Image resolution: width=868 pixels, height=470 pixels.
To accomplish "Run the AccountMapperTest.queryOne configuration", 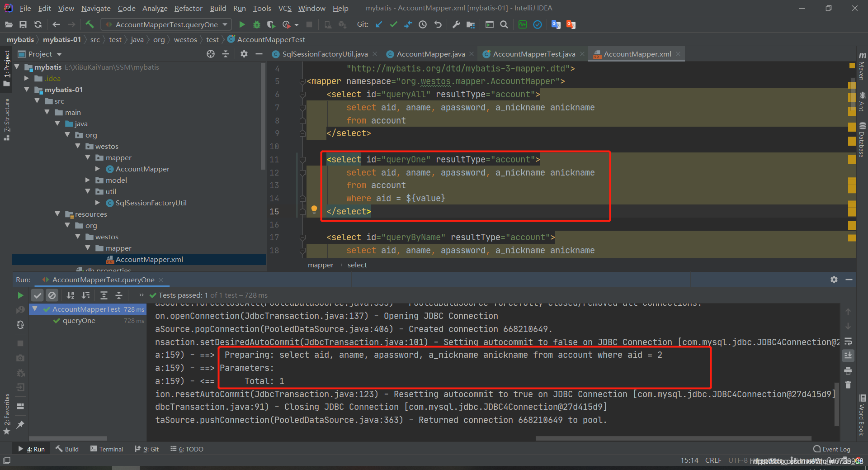I will (x=242, y=24).
